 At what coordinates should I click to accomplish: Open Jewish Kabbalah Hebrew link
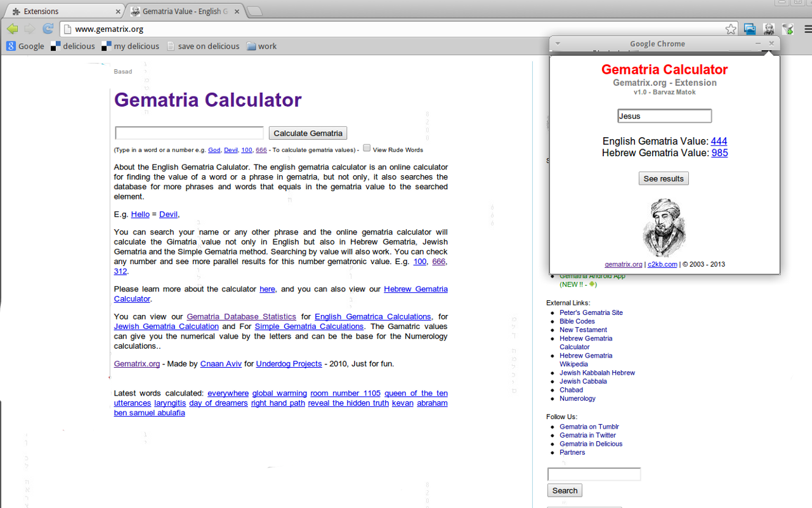597,373
